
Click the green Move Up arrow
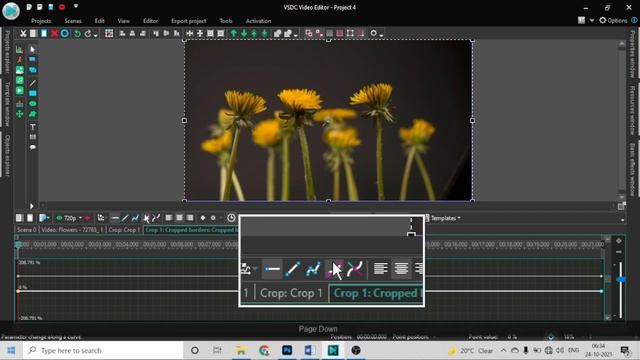[x=233, y=33]
